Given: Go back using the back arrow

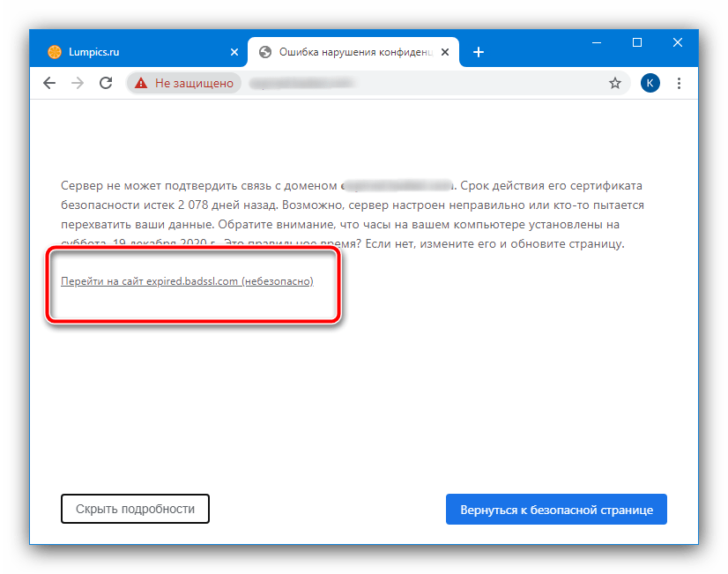Looking at the screenshot, I should pos(49,83).
